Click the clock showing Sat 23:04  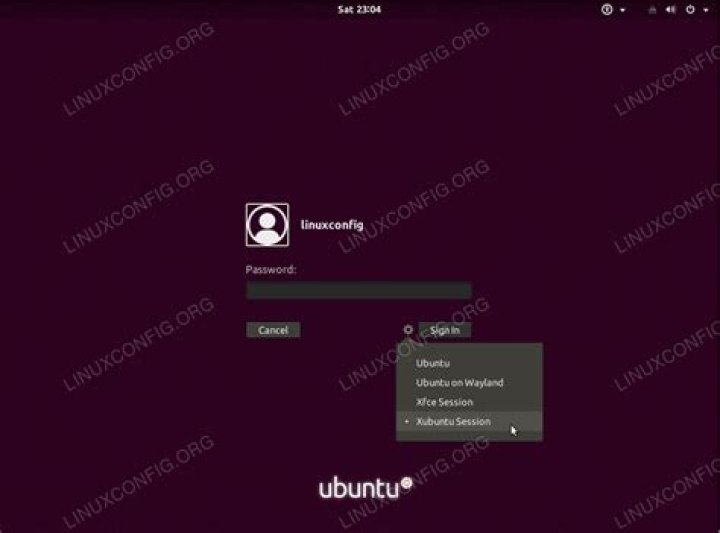point(359,10)
